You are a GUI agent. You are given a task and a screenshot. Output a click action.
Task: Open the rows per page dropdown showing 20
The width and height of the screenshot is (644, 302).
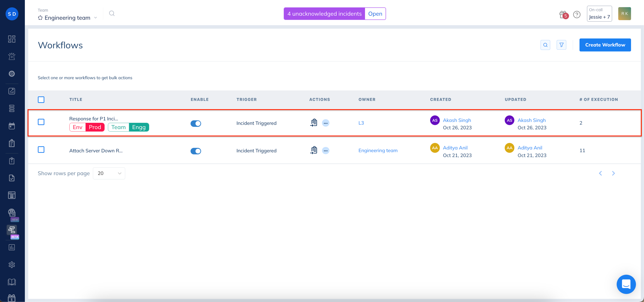109,173
